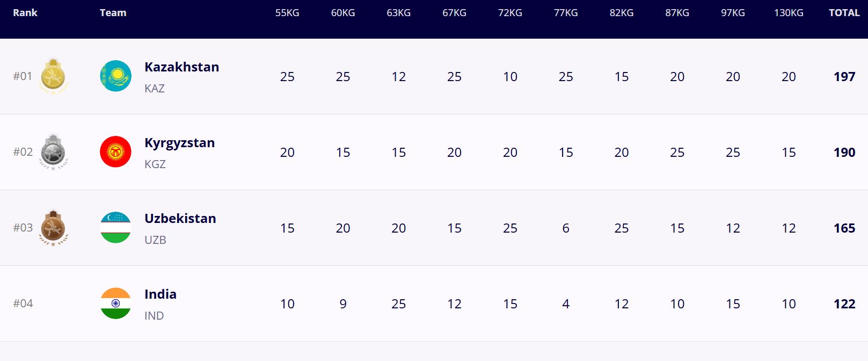The image size is (868, 361).
Task: Click the 77KG column header
Action: click(x=566, y=13)
